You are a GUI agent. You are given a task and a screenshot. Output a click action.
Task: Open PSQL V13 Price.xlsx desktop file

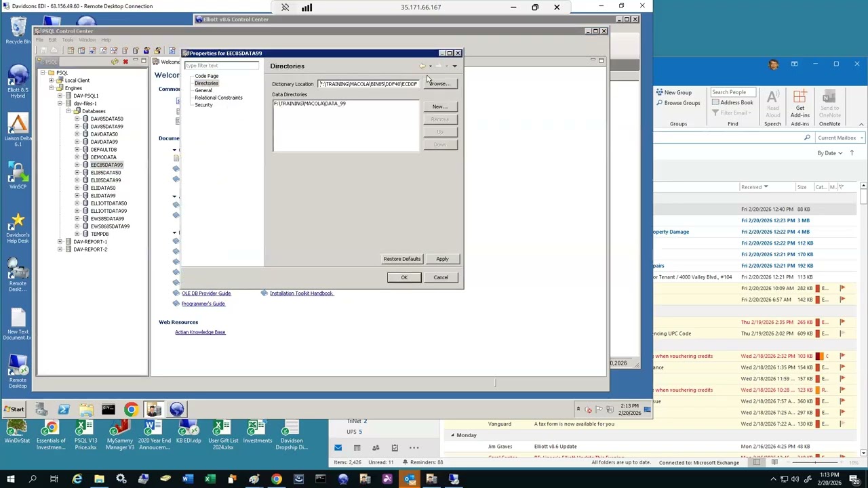85,435
